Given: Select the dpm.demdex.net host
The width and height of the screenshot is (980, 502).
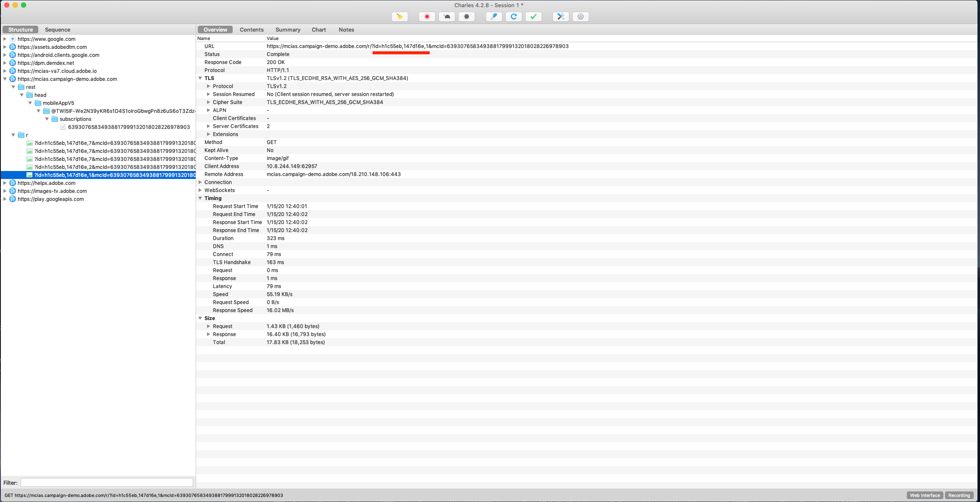Looking at the screenshot, I should click(46, 63).
